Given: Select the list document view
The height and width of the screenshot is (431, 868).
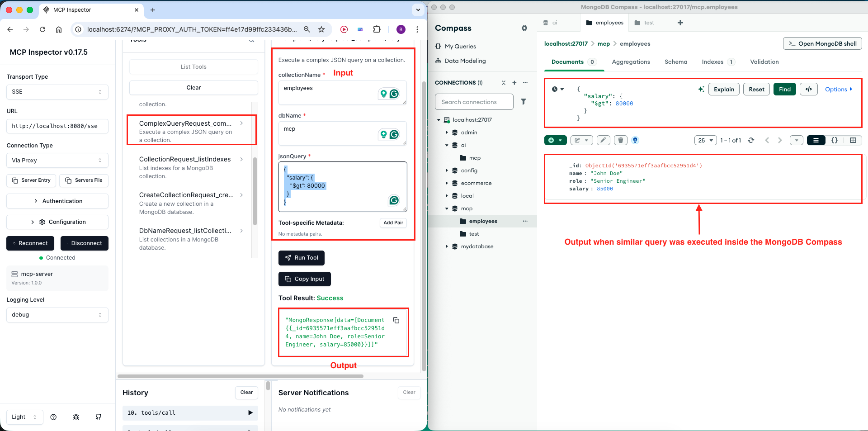Looking at the screenshot, I should coord(816,140).
